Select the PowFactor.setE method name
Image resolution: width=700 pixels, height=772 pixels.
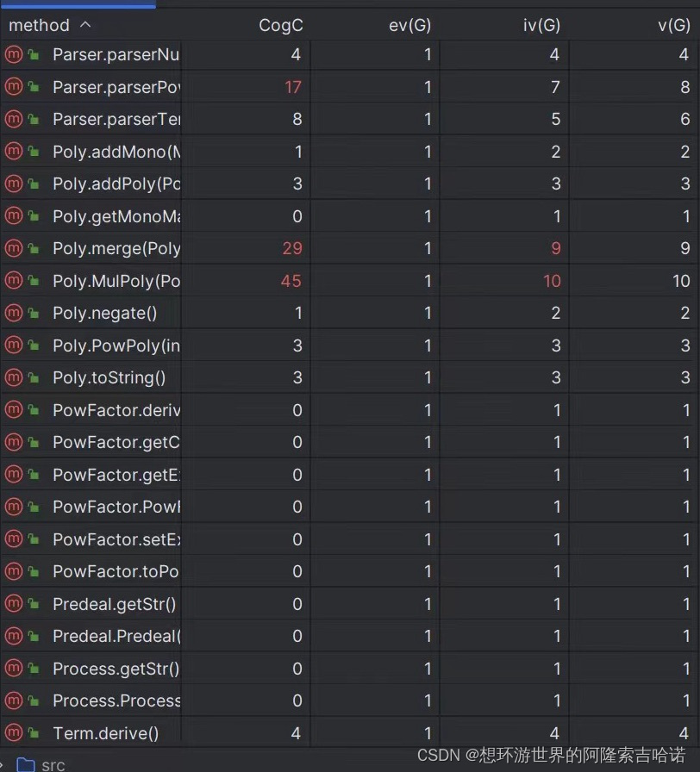(x=116, y=539)
